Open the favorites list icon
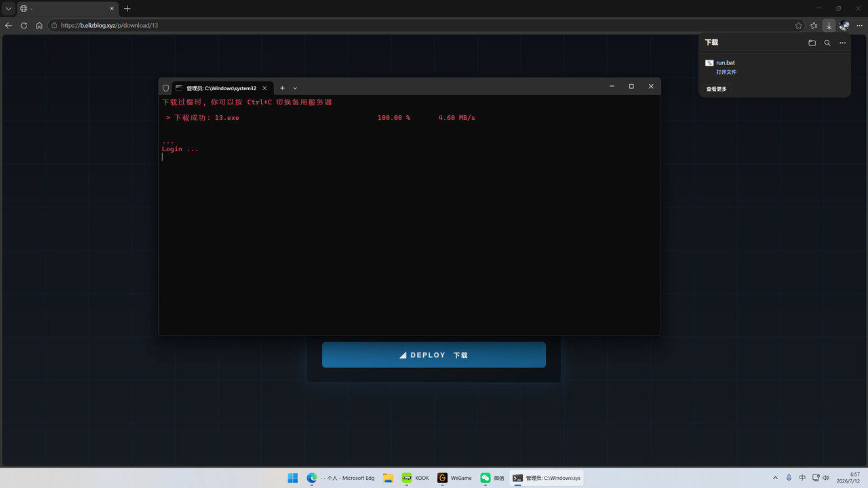Screen dimensions: 868x488 pyautogui.click(x=814, y=25)
